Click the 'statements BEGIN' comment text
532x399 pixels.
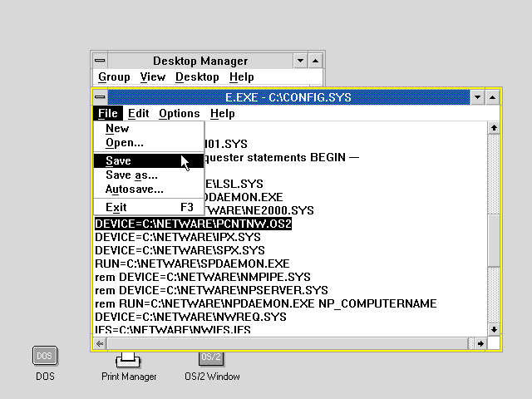coord(297,157)
